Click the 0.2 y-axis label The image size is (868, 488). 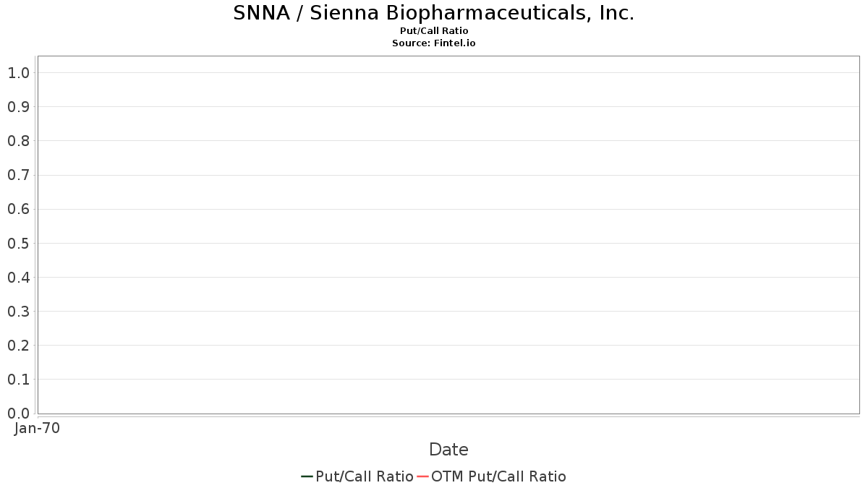19,346
